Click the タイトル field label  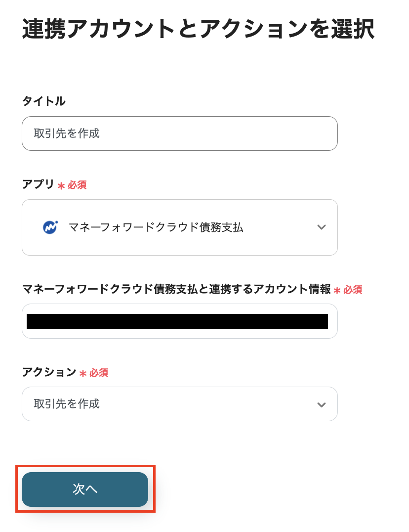point(43,101)
